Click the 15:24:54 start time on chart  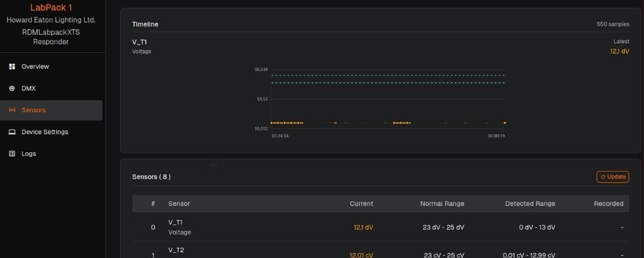280,136
